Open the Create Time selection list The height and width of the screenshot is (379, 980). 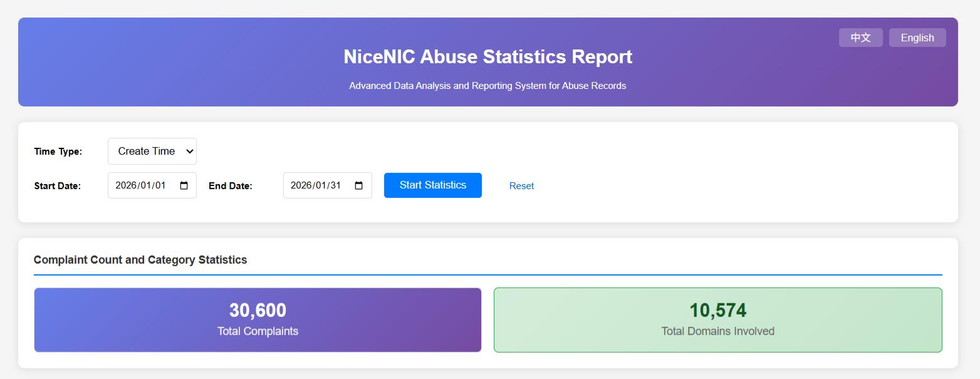click(x=152, y=151)
